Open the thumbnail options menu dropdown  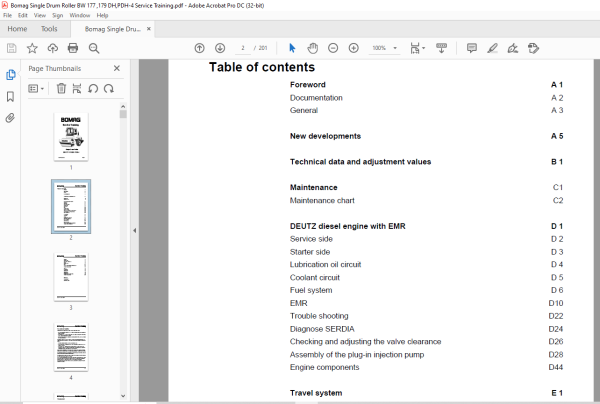pyautogui.click(x=36, y=89)
